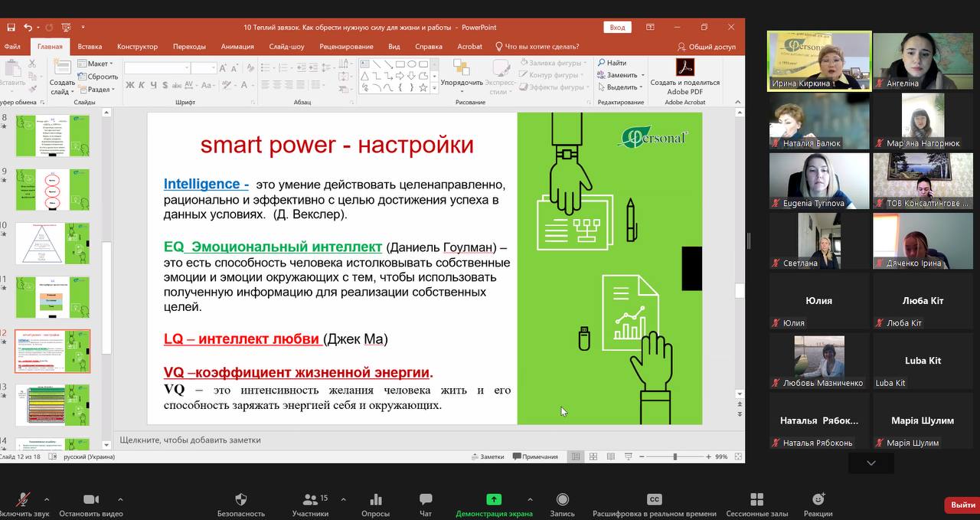
Task: Toggle Stop Video camera button
Action: click(90, 500)
